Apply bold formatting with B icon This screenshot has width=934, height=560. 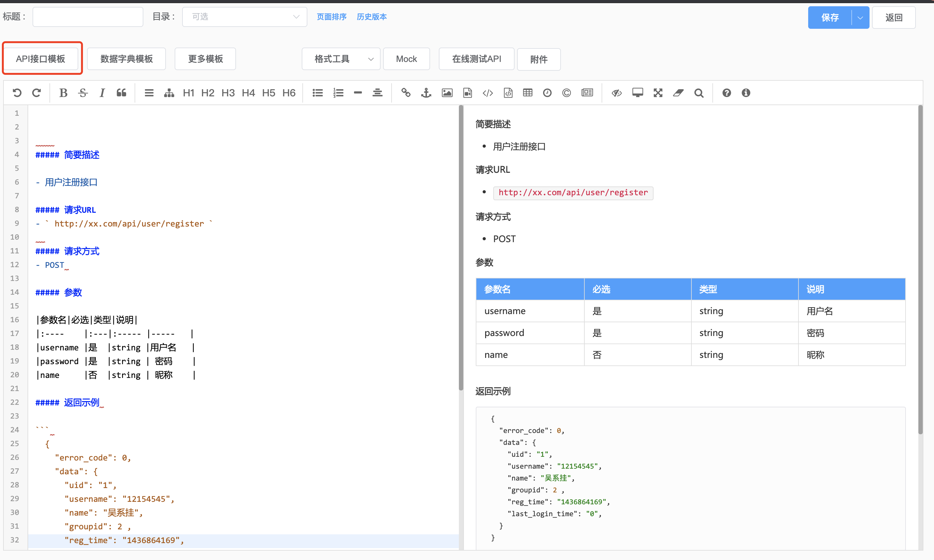click(63, 93)
